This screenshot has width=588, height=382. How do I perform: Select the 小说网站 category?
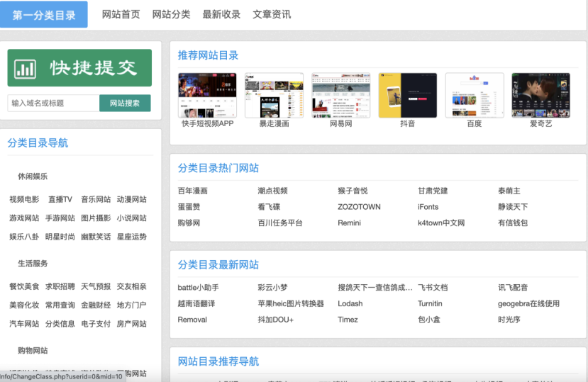132,218
